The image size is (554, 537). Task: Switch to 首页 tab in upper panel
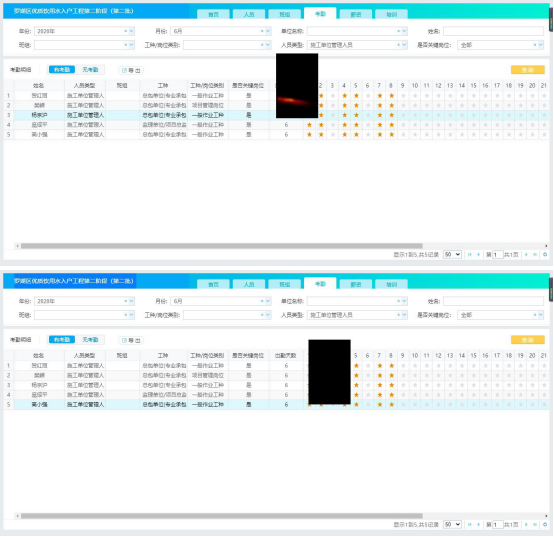(213, 14)
